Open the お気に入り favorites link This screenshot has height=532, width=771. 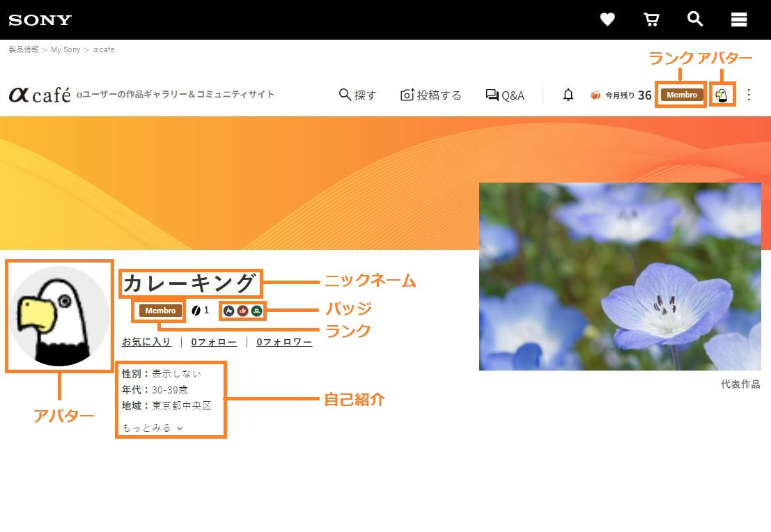(x=146, y=342)
